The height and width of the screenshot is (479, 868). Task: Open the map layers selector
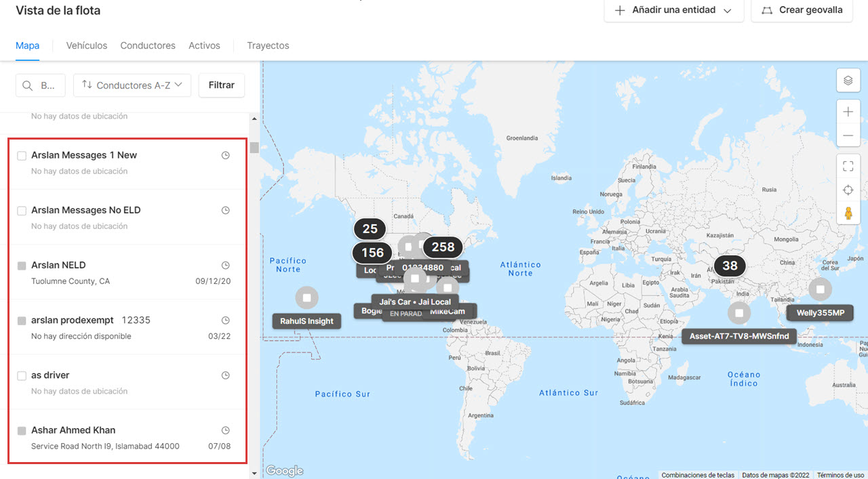click(x=848, y=79)
